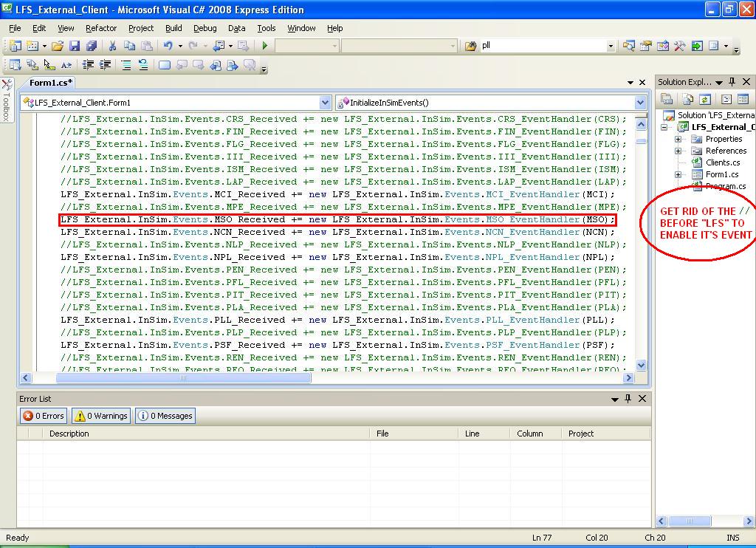Click the Find in Files icon
756x548 pixels.
click(x=470, y=46)
